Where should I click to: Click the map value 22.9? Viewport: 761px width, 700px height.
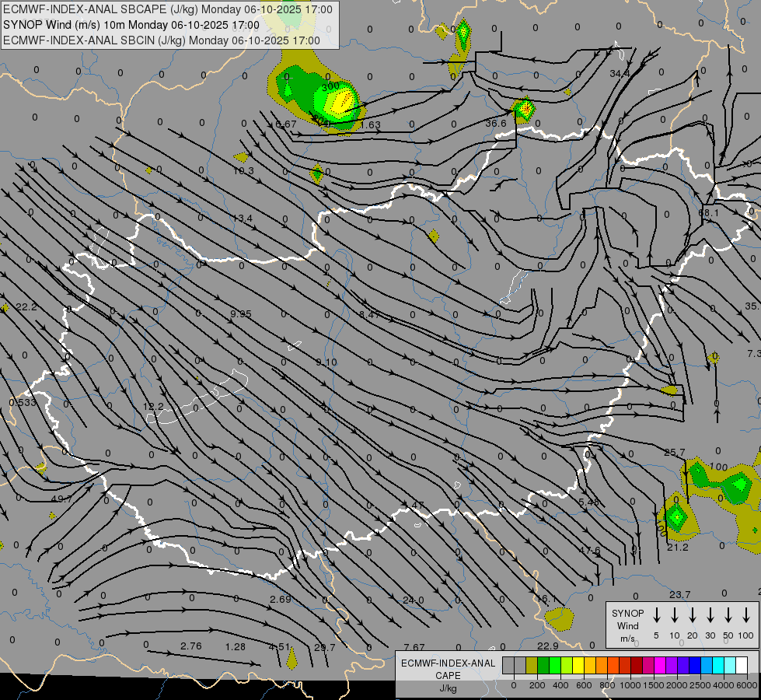tap(548, 646)
